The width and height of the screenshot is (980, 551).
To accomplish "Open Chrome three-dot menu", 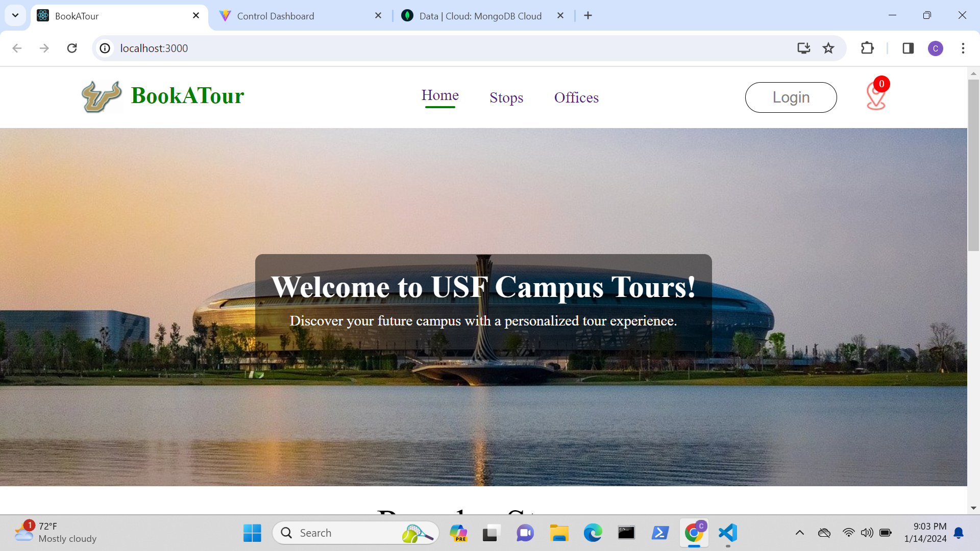I will [x=963, y=48].
